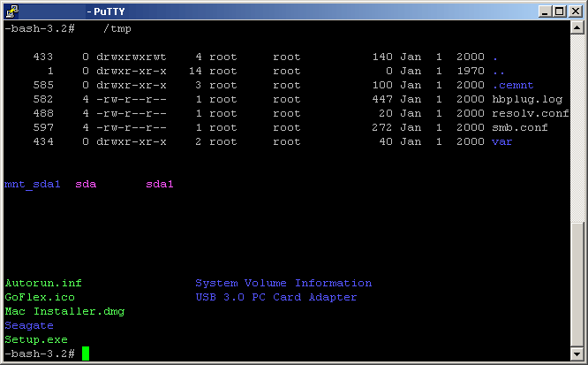Viewport: 588px width, 365px height.
Task: Click the inode number 582
Action: coord(43,100)
